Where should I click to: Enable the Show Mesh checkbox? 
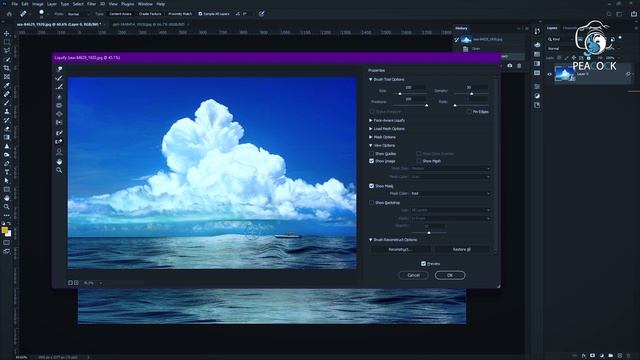[x=419, y=161]
